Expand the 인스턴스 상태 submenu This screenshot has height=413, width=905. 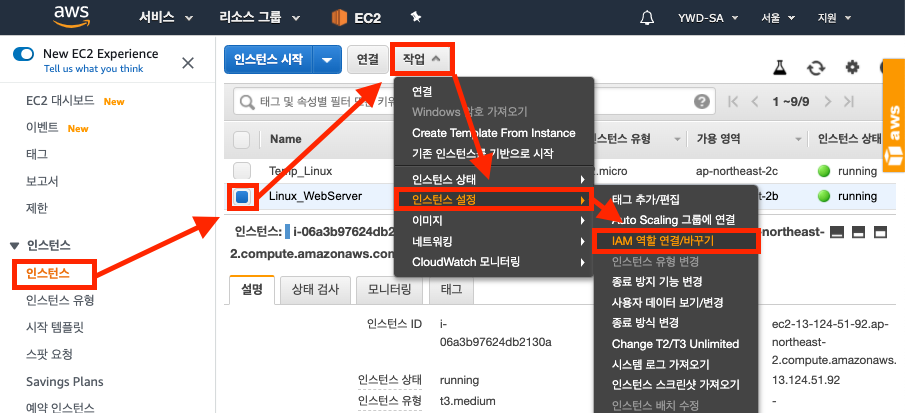[493, 179]
